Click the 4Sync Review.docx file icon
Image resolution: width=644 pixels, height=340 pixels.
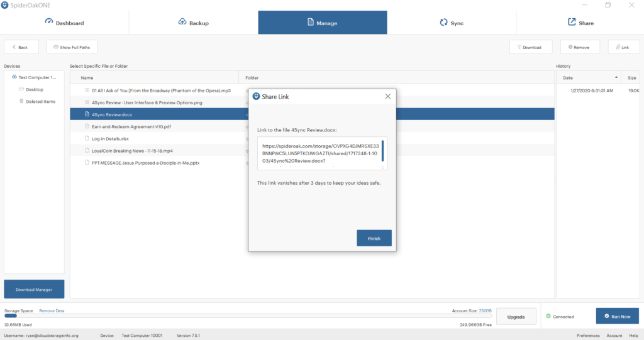(x=87, y=114)
